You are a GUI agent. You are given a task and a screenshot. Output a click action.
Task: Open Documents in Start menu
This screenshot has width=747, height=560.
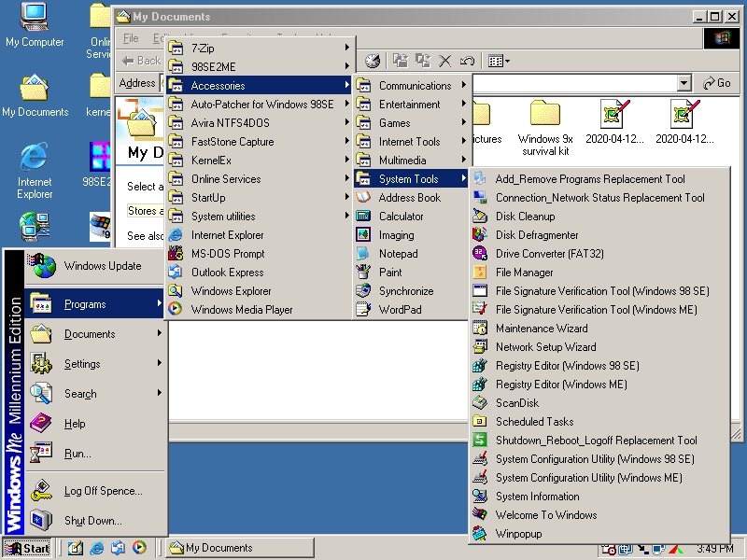tap(94, 334)
